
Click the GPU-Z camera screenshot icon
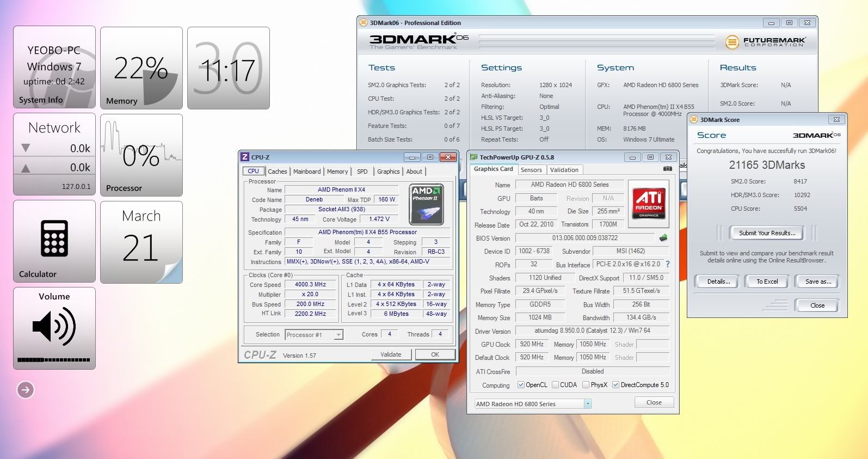(x=667, y=169)
